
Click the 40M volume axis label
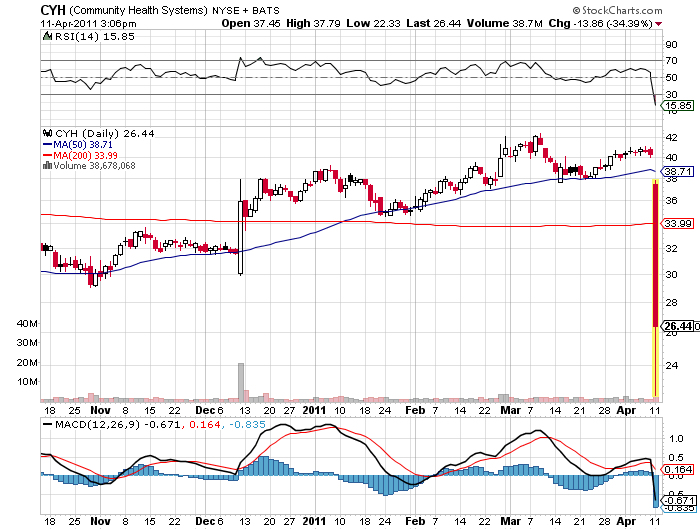(27, 323)
